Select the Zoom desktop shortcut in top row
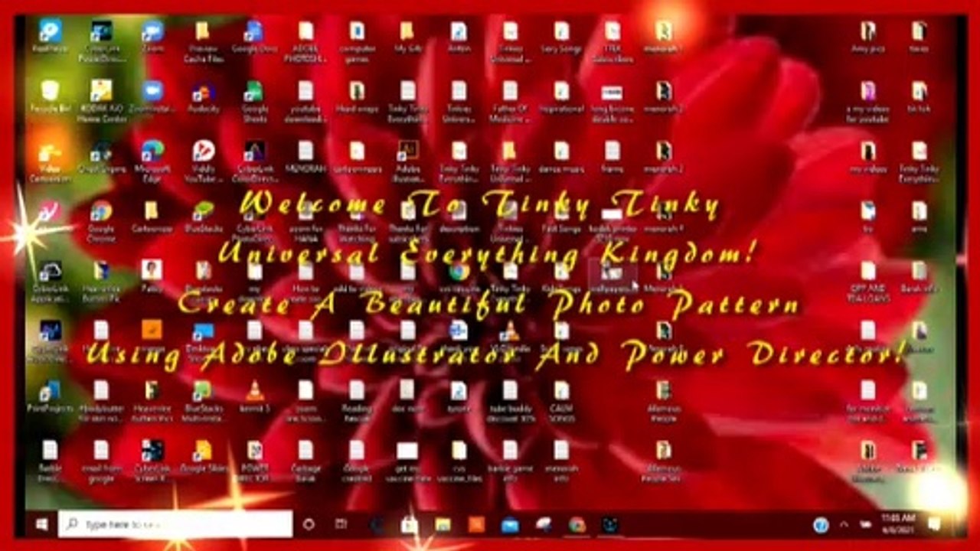Image resolution: width=980 pixels, height=551 pixels. [152, 37]
